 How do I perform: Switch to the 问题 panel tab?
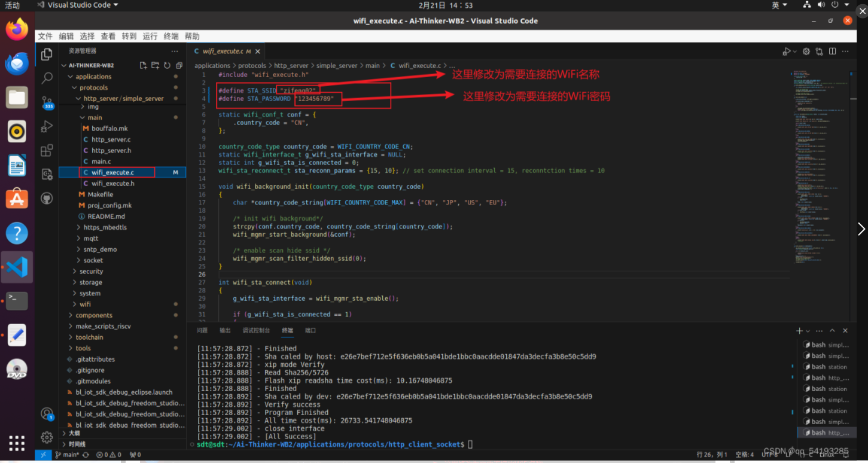click(202, 331)
